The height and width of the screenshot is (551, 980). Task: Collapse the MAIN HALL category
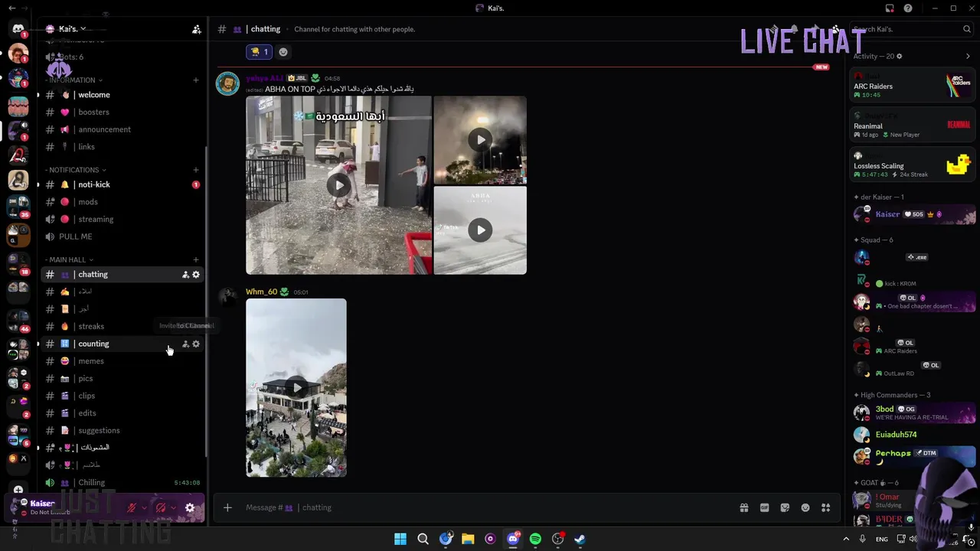[x=69, y=260]
